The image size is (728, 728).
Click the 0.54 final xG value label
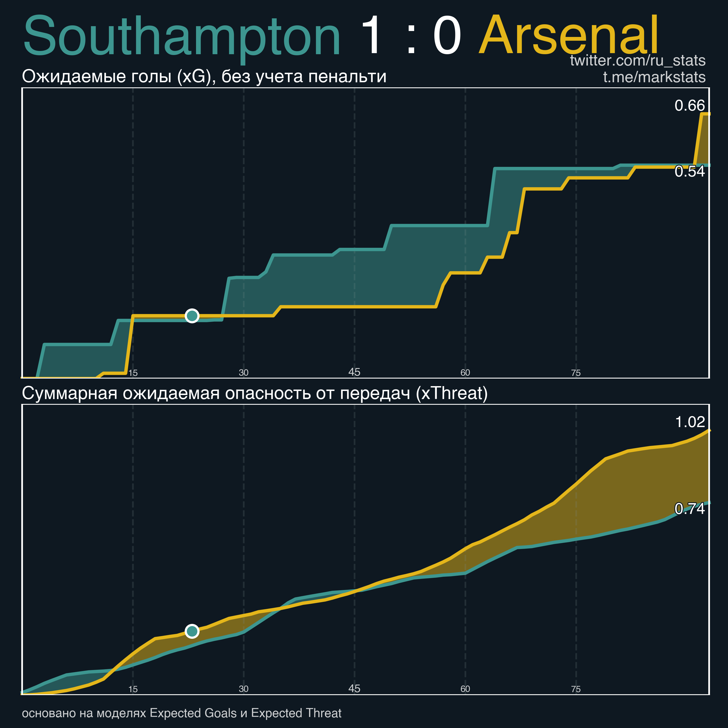pyautogui.click(x=689, y=171)
